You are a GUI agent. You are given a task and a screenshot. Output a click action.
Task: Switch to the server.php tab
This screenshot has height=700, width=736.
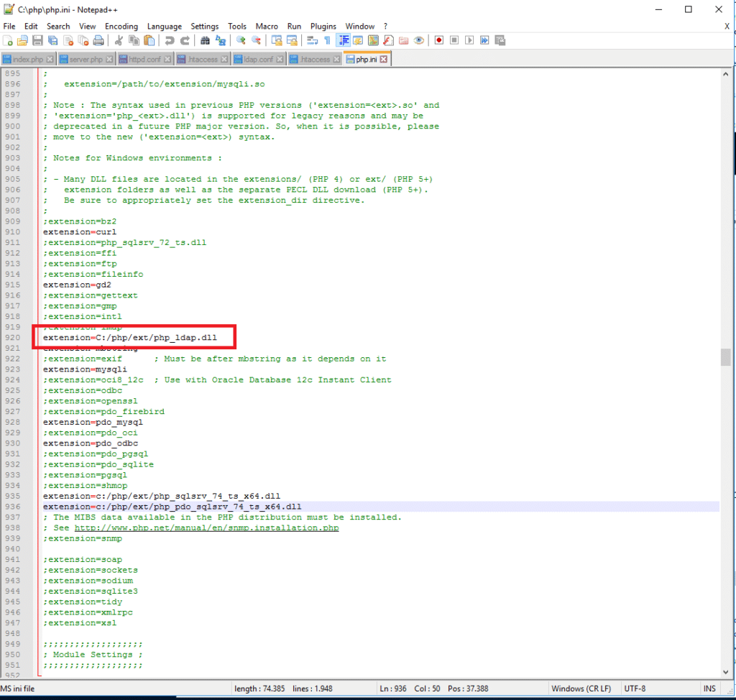(86, 59)
